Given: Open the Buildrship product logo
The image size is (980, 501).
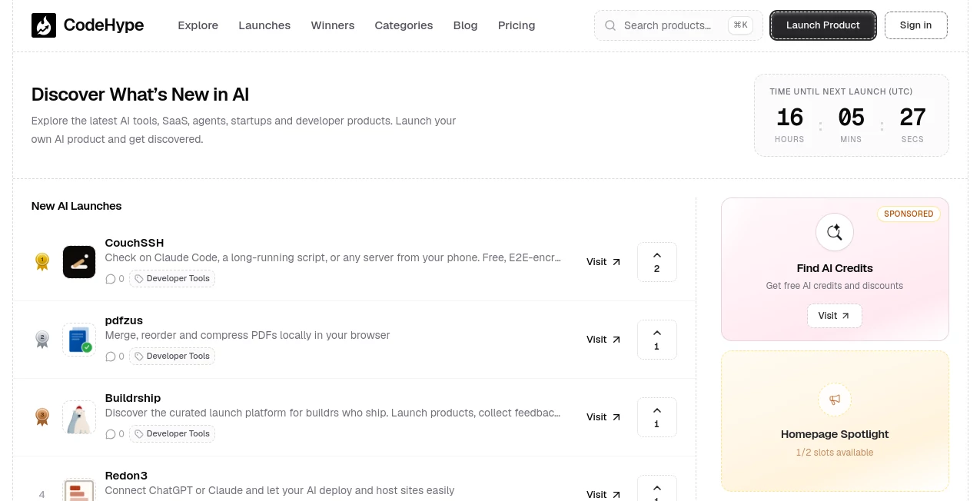Looking at the screenshot, I should pyautogui.click(x=79, y=417).
